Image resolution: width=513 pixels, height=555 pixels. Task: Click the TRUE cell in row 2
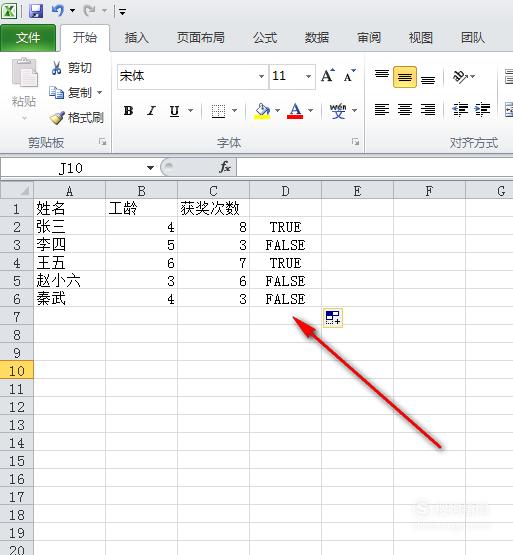click(x=285, y=227)
